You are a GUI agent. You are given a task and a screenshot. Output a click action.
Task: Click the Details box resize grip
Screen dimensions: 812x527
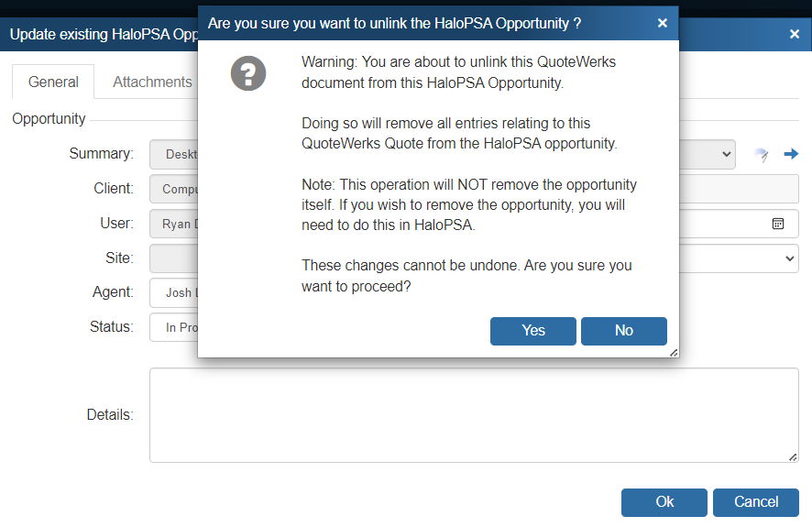coord(792,456)
